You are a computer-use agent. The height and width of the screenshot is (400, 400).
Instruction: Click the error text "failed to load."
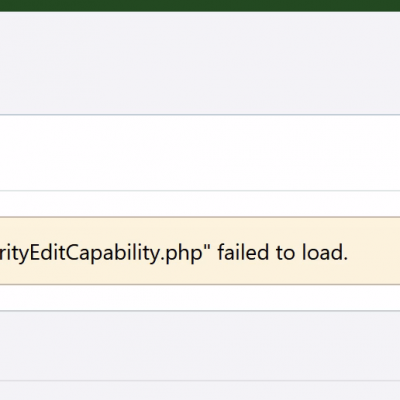click(x=283, y=252)
